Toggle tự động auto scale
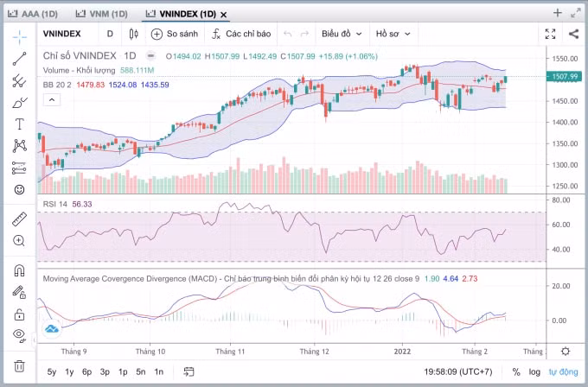The width and height of the screenshot is (588, 387). [x=564, y=372]
